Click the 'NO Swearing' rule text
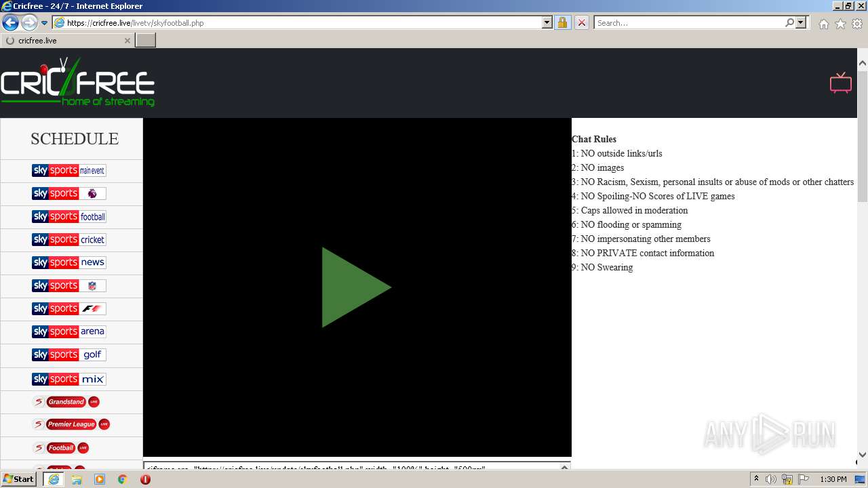The width and height of the screenshot is (868, 488). pyautogui.click(x=607, y=267)
